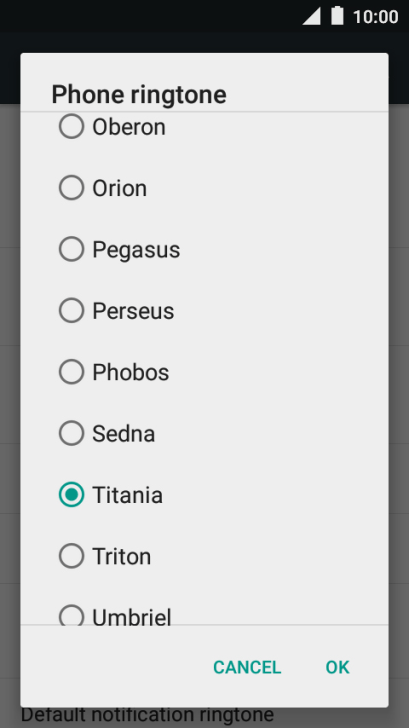Tap the cellular signal icon
The height and width of the screenshot is (728, 409).
point(312,17)
